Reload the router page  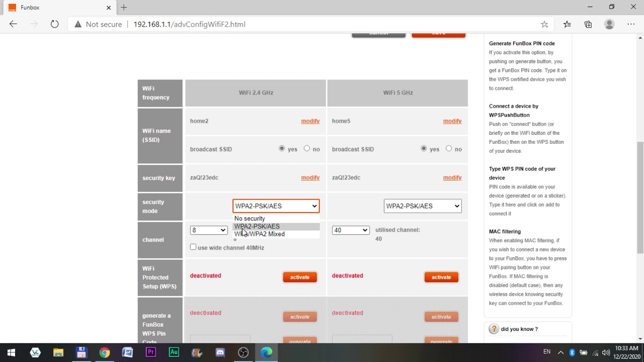54,24
